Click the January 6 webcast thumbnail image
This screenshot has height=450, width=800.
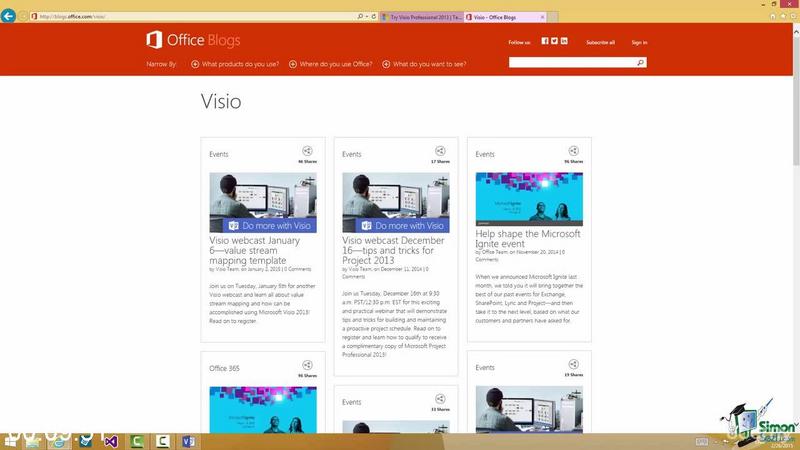(x=263, y=203)
